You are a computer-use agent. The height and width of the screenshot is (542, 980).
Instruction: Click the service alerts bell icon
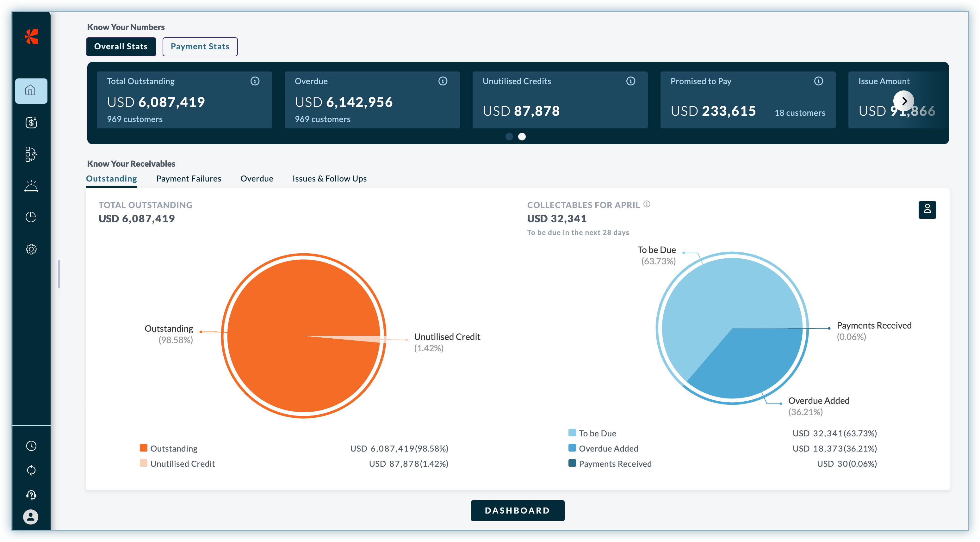pos(31,186)
